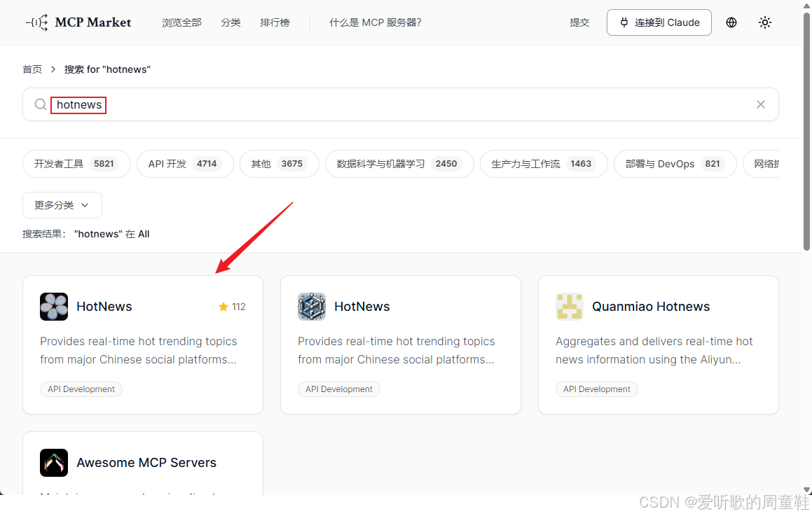Image resolution: width=812 pixels, height=516 pixels.
Task: Click the 搜索结果 "hotnews" 在 All text
Action: point(86,234)
